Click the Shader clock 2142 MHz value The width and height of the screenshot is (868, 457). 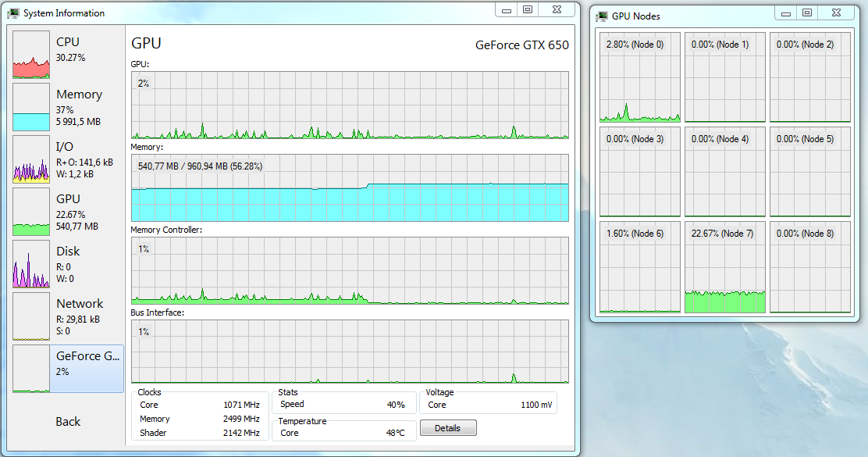(x=241, y=433)
